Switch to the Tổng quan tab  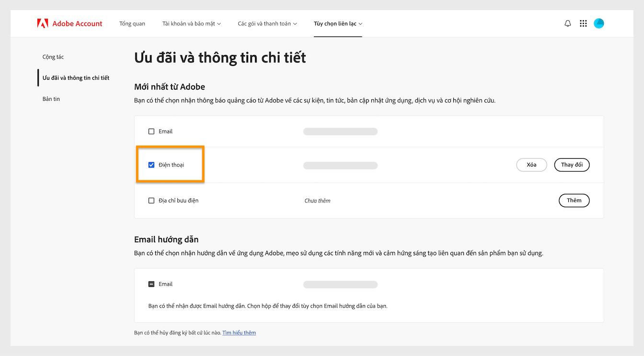132,23
